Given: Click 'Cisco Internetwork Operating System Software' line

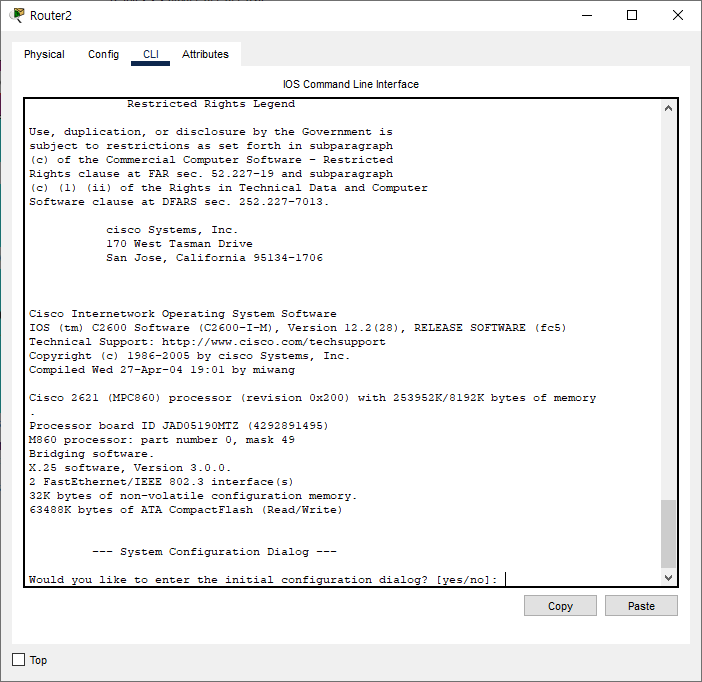Looking at the screenshot, I should pos(183,313).
